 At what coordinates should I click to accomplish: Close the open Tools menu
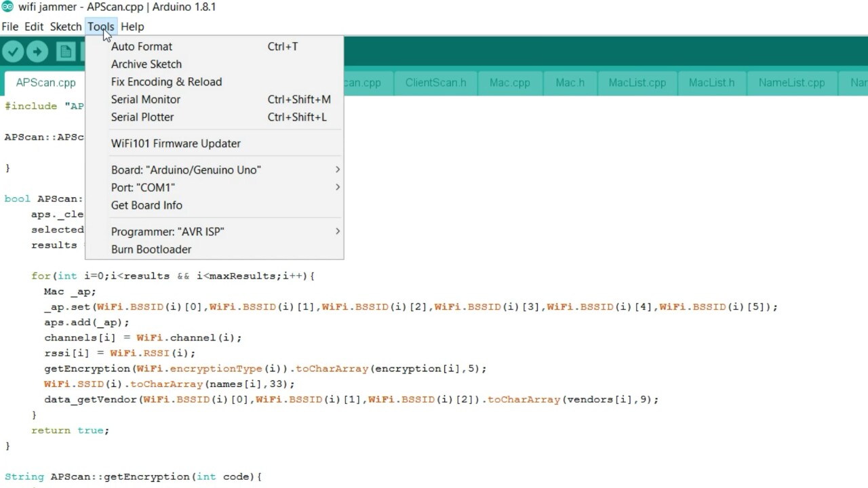(100, 26)
